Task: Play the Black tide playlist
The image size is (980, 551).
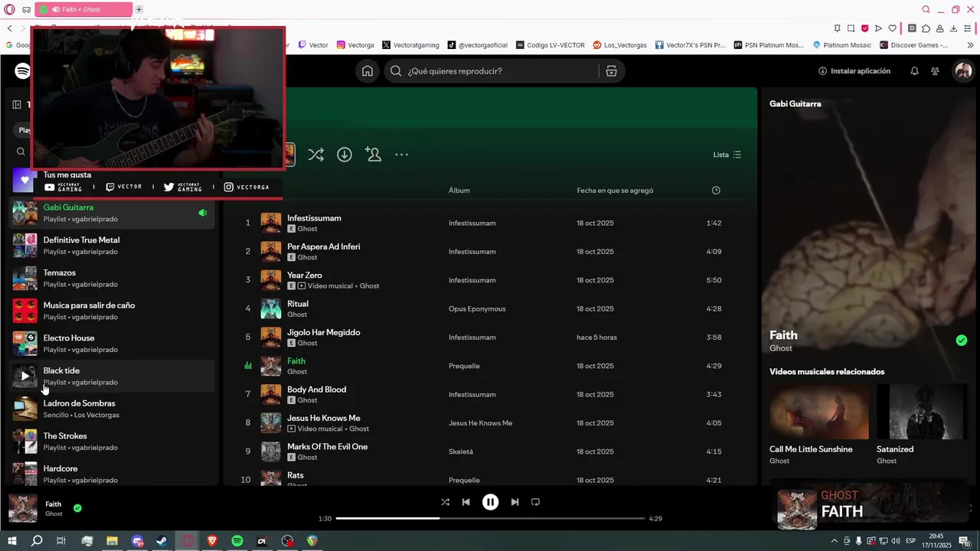Action: pyautogui.click(x=24, y=376)
